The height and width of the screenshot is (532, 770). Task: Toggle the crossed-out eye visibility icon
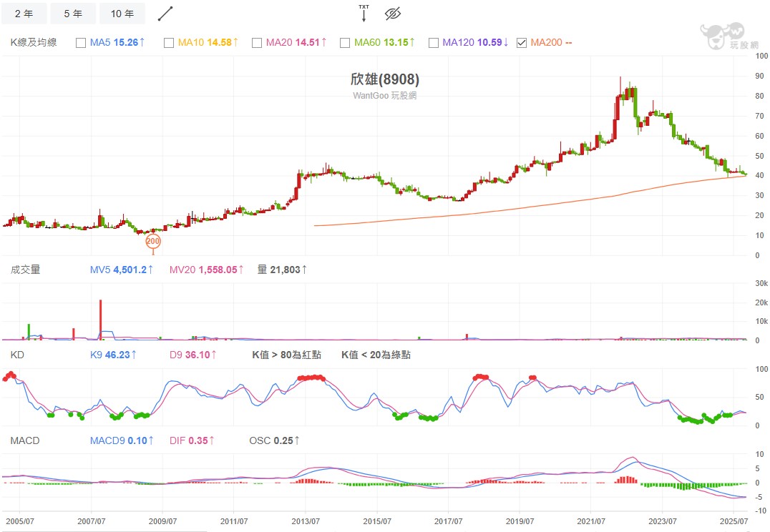(392, 14)
